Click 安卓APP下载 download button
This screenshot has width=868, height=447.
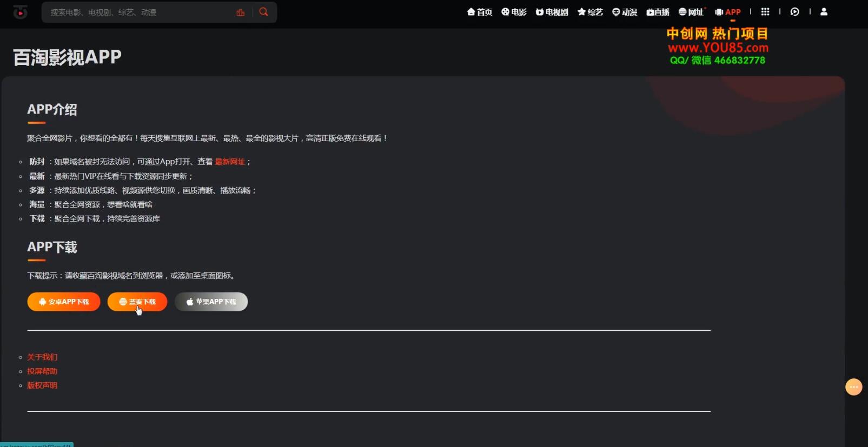point(64,302)
